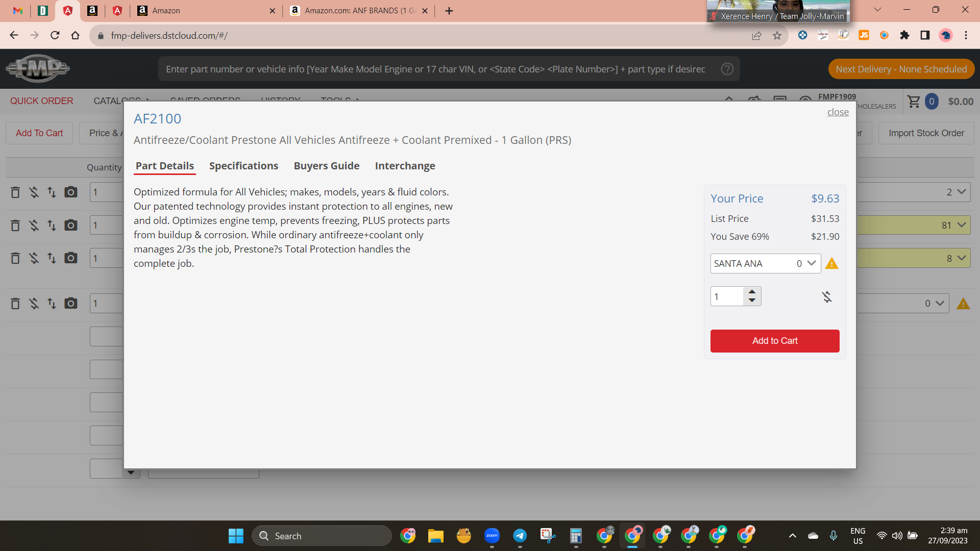This screenshot has width=980, height=551.
Task: Open the Interchange tab
Action: 405,166
